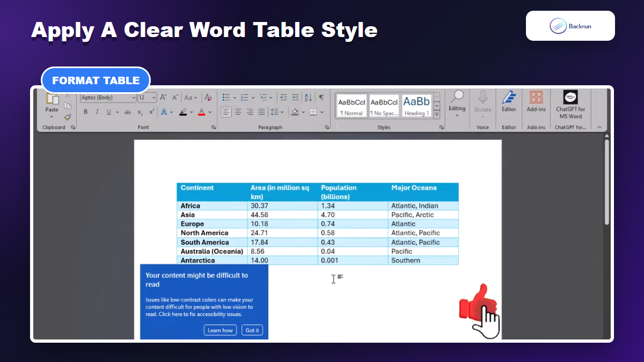Open the Change Case Aa dropdown

(191, 98)
